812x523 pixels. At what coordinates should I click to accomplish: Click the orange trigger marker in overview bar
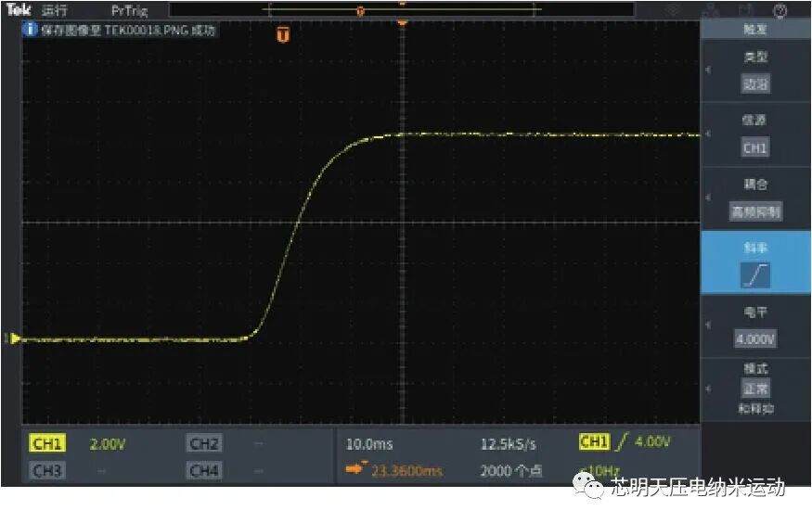361,11
